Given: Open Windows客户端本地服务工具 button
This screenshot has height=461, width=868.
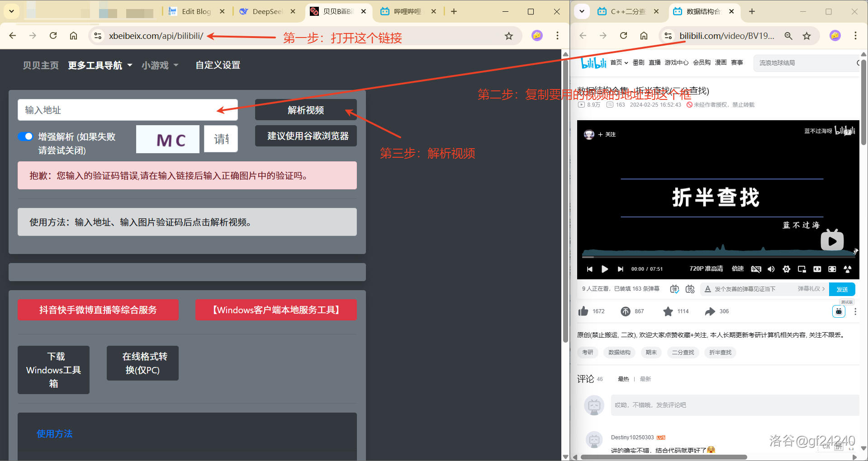Looking at the screenshot, I should (276, 310).
